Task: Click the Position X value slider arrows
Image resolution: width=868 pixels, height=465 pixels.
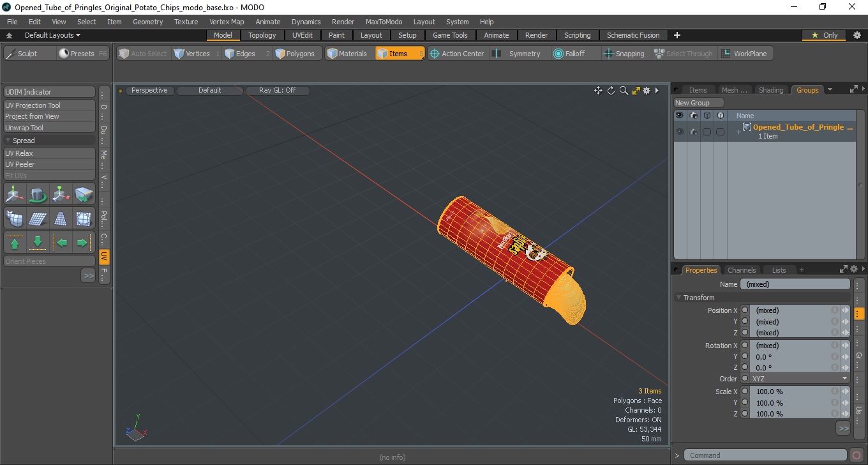Action: pos(845,310)
